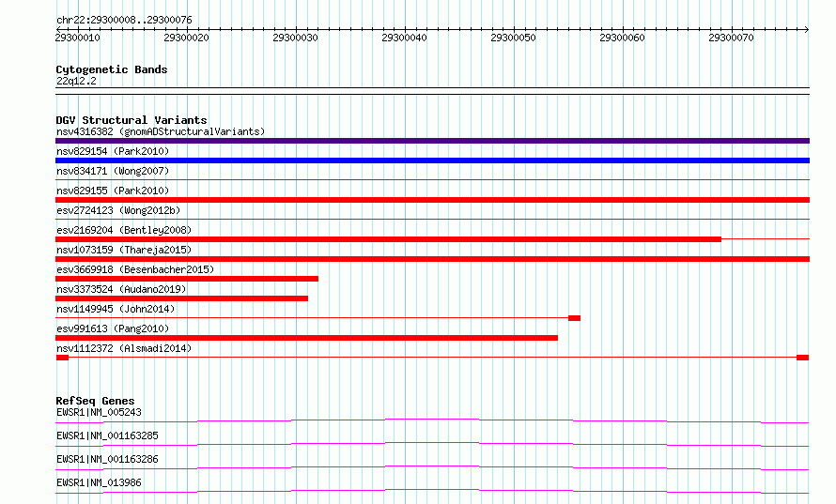The height and width of the screenshot is (504, 836).
Task: Click ruler position 29300060
Action: pyautogui.click(x=622, y=38)
